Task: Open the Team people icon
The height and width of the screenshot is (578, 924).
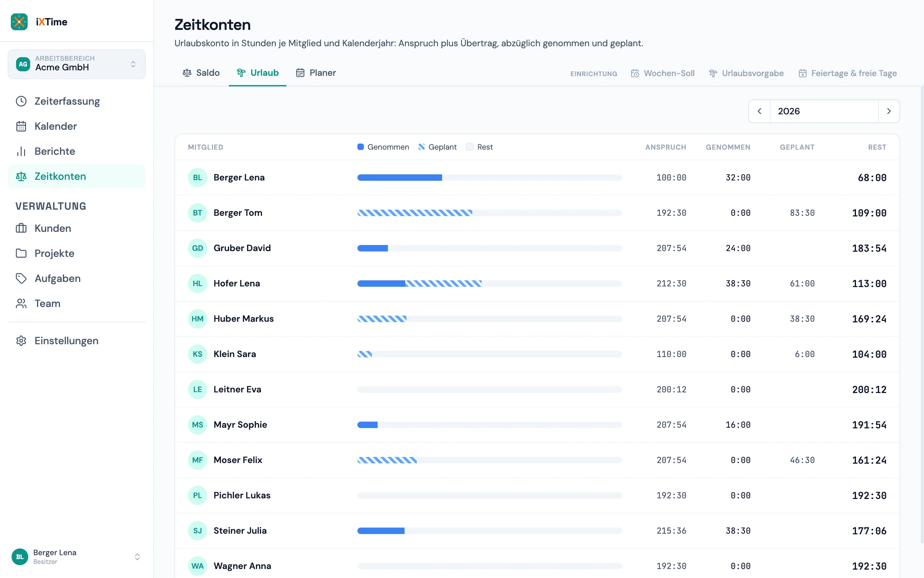Action: click(21, 303)
